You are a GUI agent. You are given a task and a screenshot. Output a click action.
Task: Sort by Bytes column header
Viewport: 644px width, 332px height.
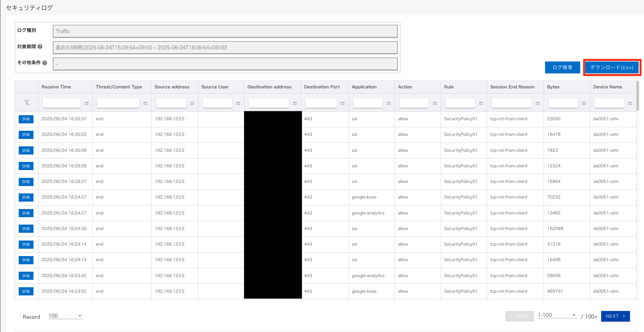pyautogui.click(x=553, y=87)
